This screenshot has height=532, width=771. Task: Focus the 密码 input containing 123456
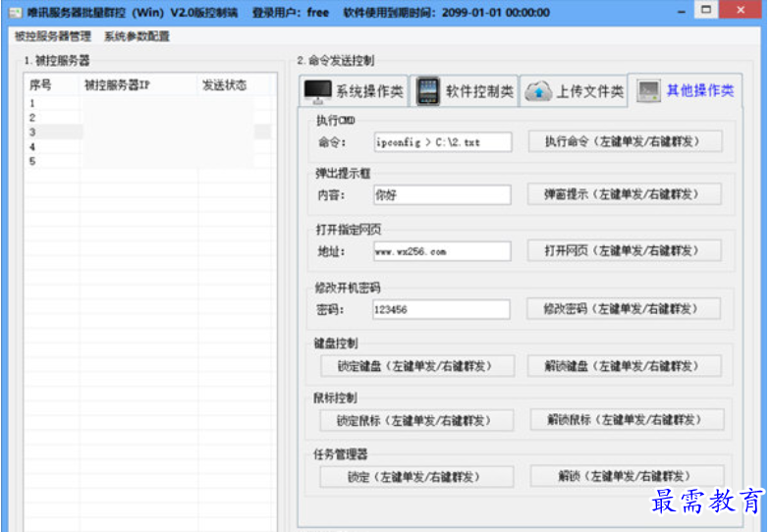[x=441, y=309]
